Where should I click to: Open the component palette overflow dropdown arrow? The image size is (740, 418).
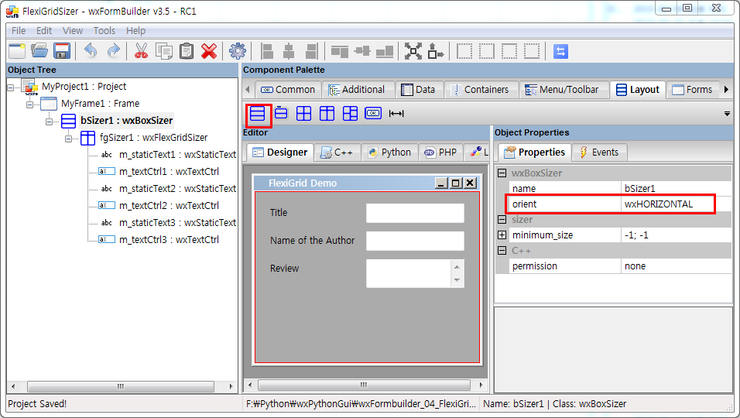pos(727,114)
